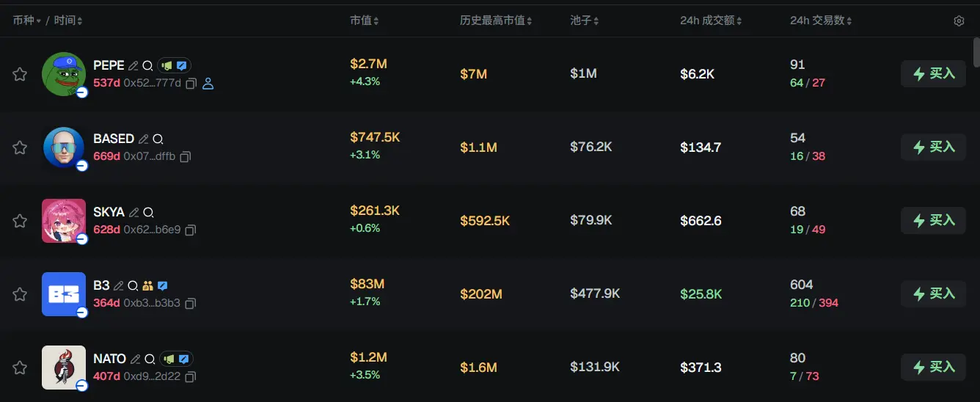The width and height of the screenshot is (980, 402).
Task: Sort the table by 市值 column
Action: [364, 21]
